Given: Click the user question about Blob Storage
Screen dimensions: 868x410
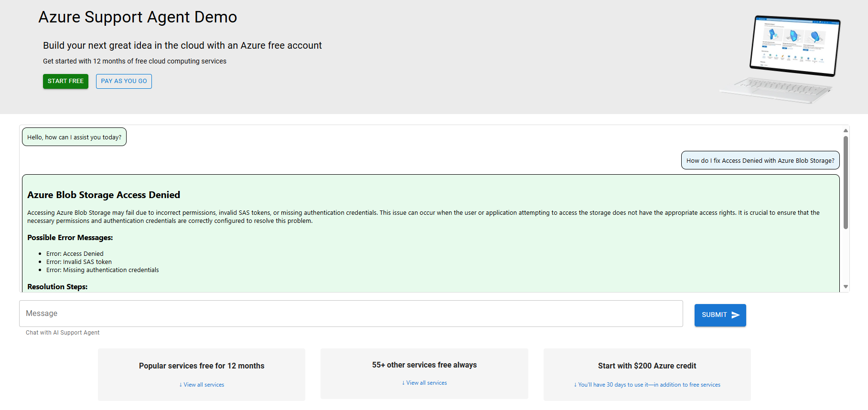Looking at the screenshot, I should (760, 160).
